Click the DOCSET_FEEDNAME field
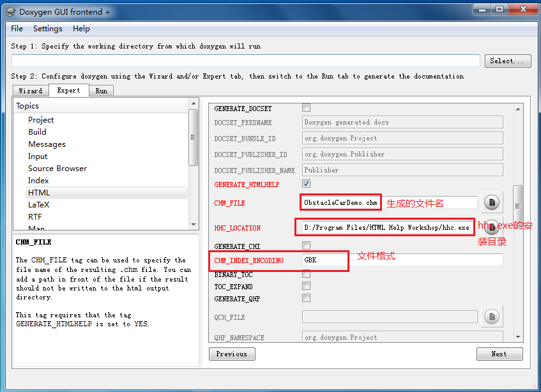Image resolution: width=541 pixels, height=392 pixels. point(402,122)
